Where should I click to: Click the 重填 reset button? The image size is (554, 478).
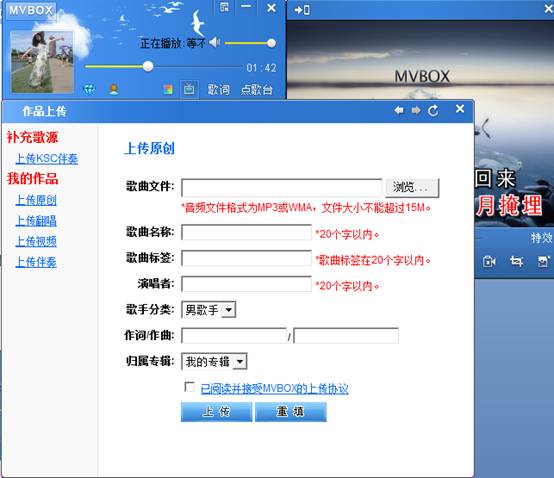click(x=291, y=412)
